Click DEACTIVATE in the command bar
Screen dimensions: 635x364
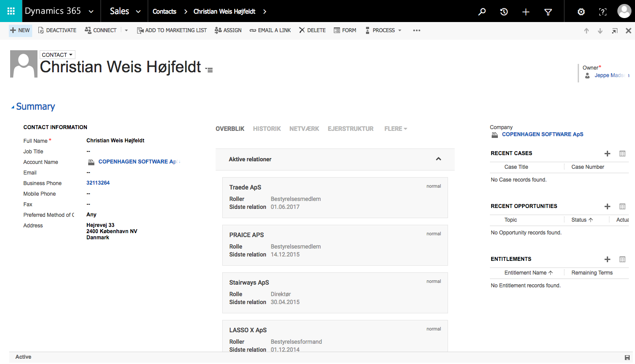pyautogui.click(x=57, y=30)
